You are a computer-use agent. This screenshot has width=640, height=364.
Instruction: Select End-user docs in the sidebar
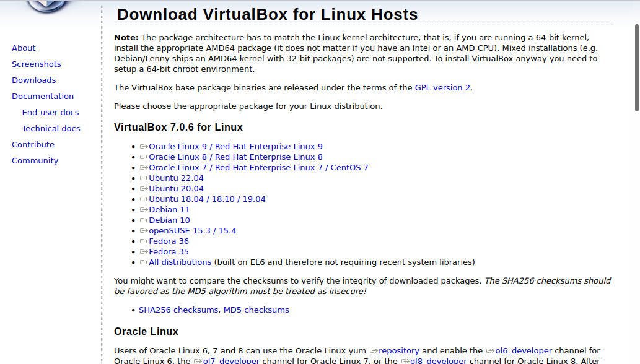[50, 112]
